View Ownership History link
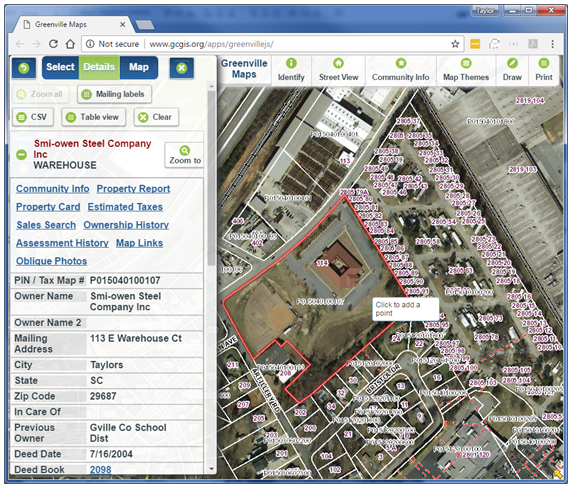Viewport: 571px width, 487px height. (126, 225)
